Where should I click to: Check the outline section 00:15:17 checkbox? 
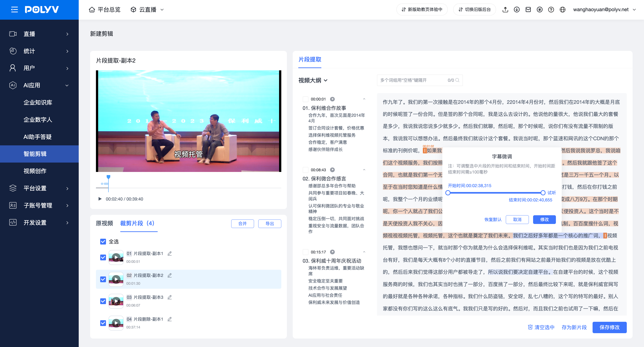pyautogui.click(x=305, y=252)
